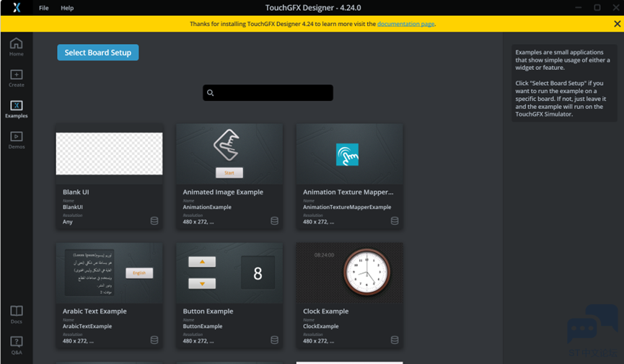This screenshot has height=364, width=624.
Task: Click the up arrow in Button Example preview
Action: [x=202, y=262]
